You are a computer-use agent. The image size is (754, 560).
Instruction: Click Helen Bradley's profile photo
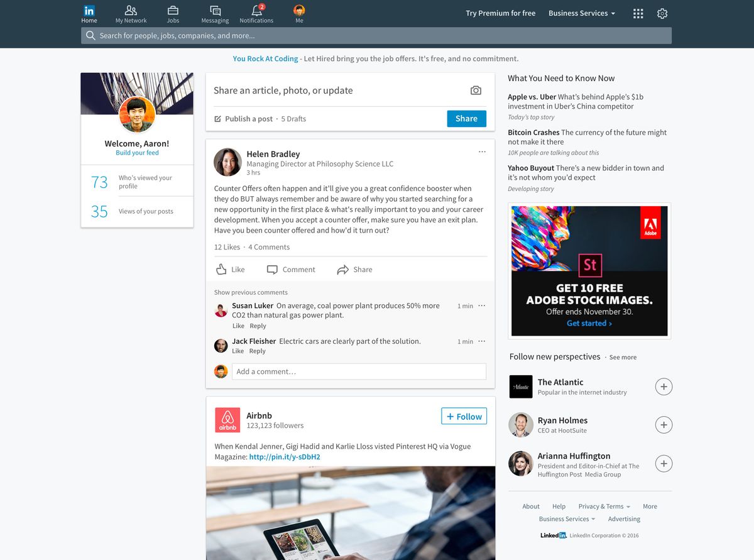pos(227,162)
